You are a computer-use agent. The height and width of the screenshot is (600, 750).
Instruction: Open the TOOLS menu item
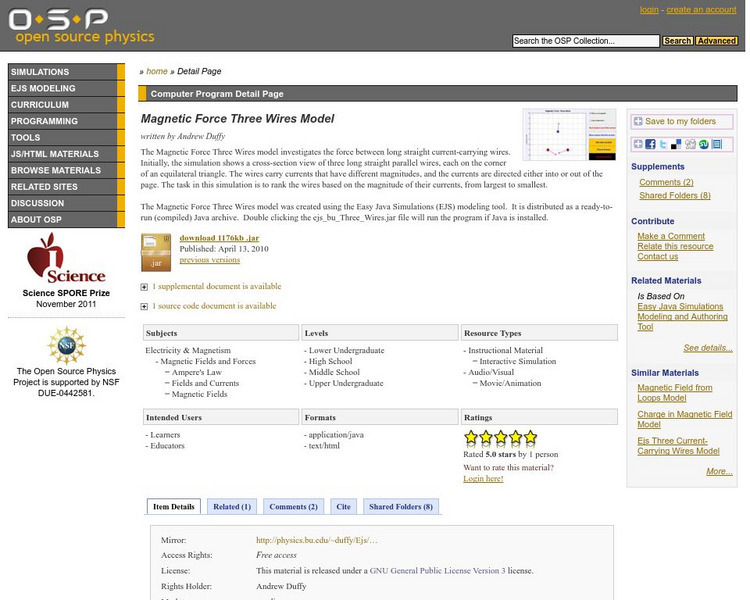[66, 137]
